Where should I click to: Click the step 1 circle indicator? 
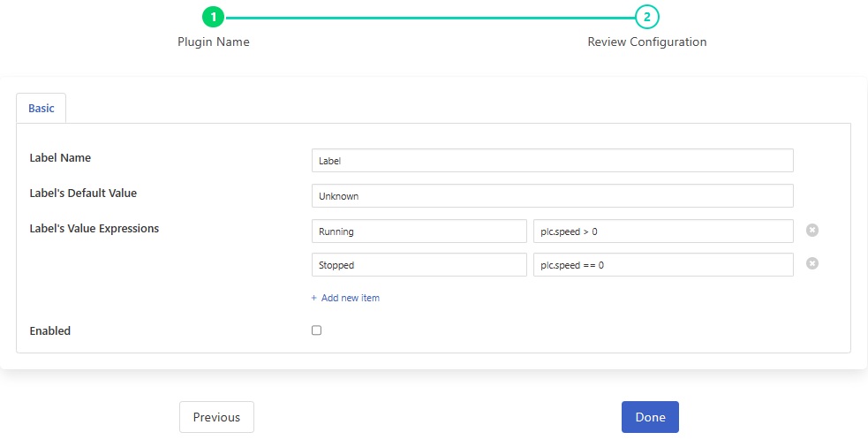point(214,17)
